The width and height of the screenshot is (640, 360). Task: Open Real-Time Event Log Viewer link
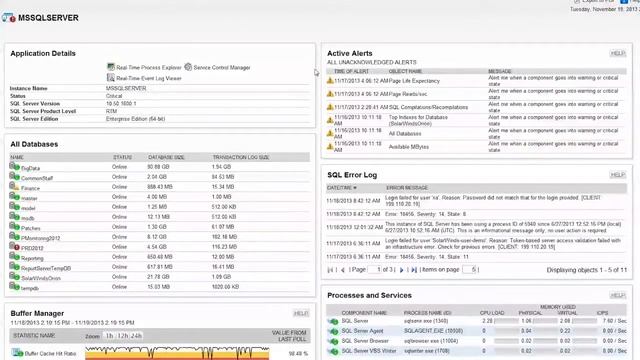149,78
